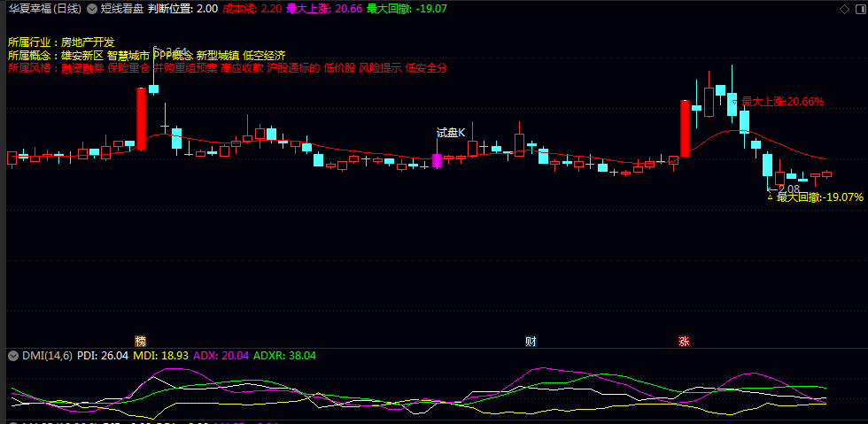The width and height of the screenshot is (868, 424).
Task: Click the 所属行业:房地产开发 line
Action: [61, 42]
